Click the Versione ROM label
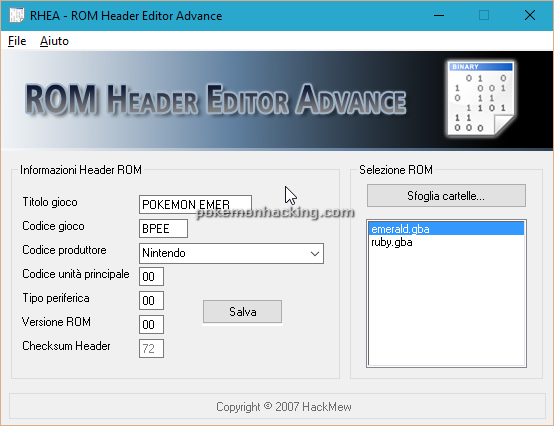This screenshot has height=426, width=554. (x=56, y=322)
